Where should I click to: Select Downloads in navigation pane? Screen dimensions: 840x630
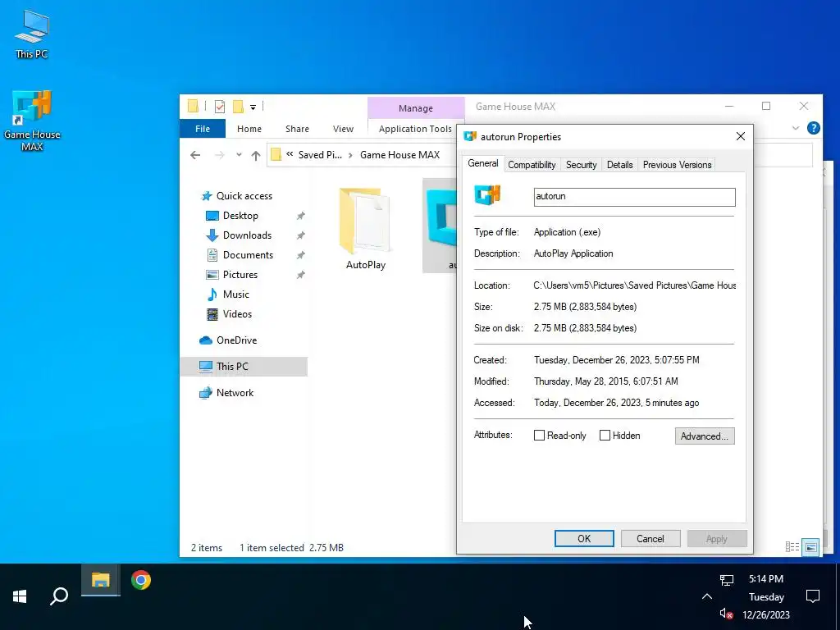[x=247, y=235]
